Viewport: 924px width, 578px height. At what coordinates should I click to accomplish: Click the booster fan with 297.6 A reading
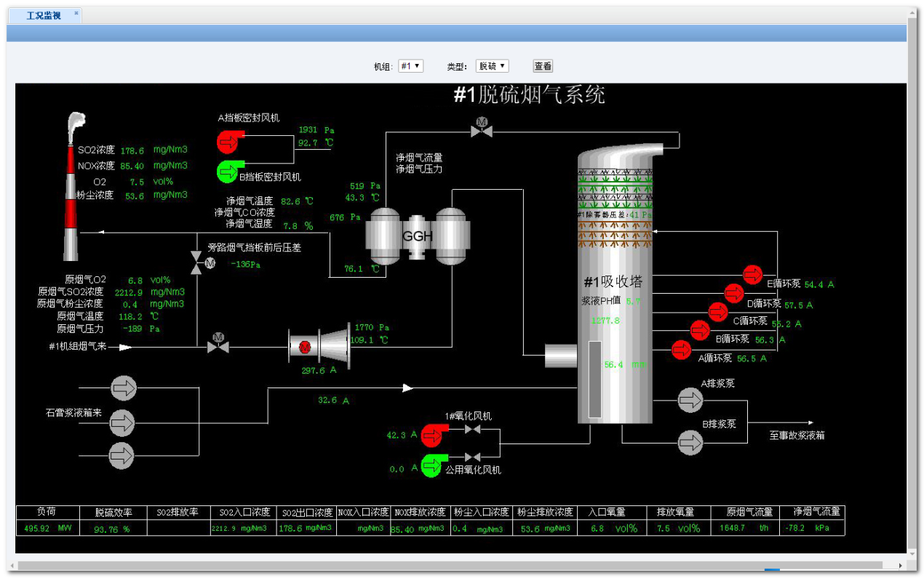click(319, 348)
